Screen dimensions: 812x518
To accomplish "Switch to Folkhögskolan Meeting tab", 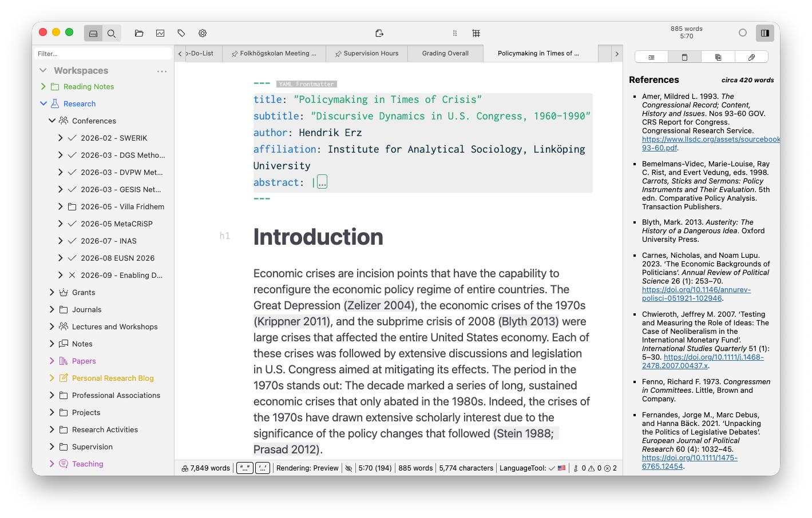I will click(274, 53).
